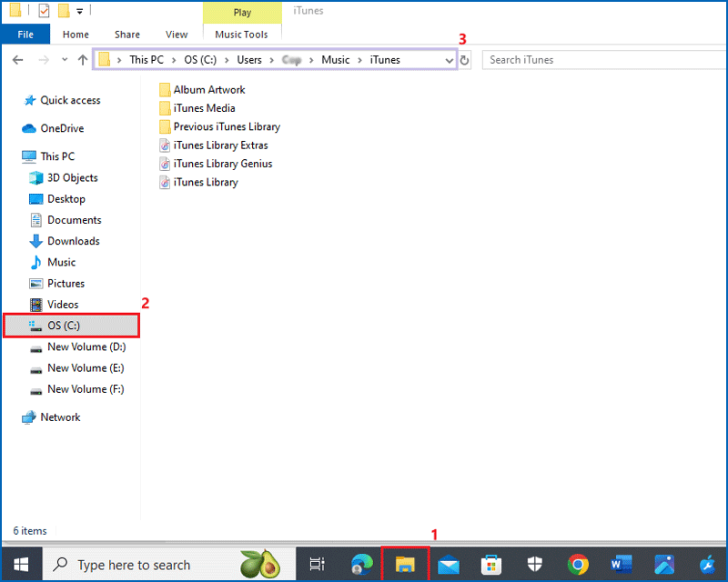Open the Photos app taskbar icon

tap(664, 565)
